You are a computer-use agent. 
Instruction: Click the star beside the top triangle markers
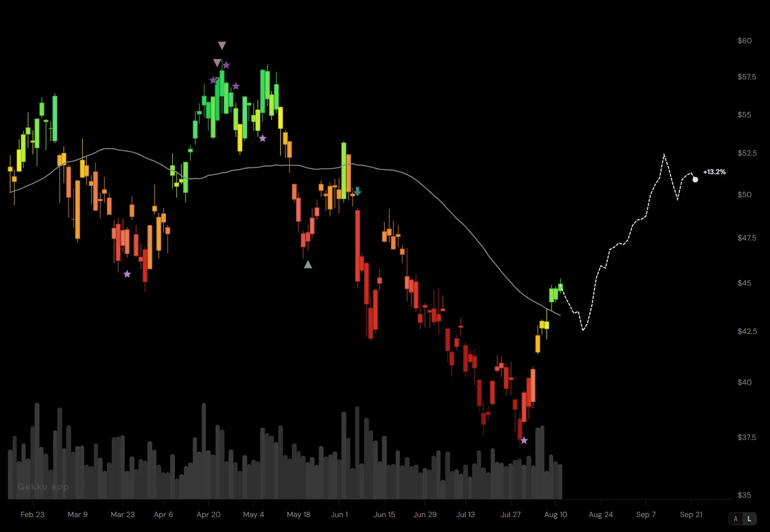coord(226,65)
